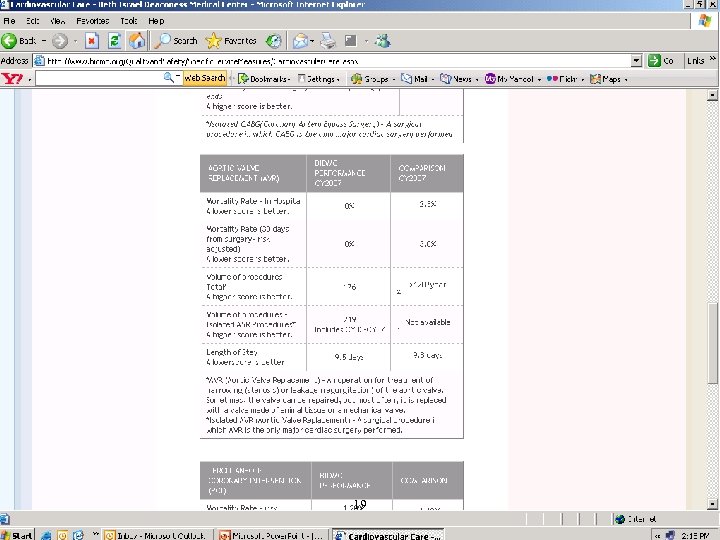
Task: Click the Go button beside address bar
Action: [661, 61]
